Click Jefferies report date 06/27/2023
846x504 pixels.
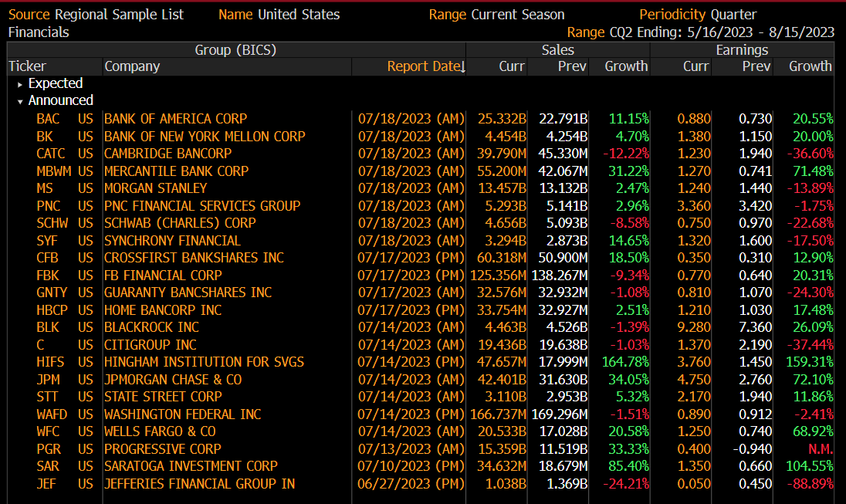click(410, 484)
